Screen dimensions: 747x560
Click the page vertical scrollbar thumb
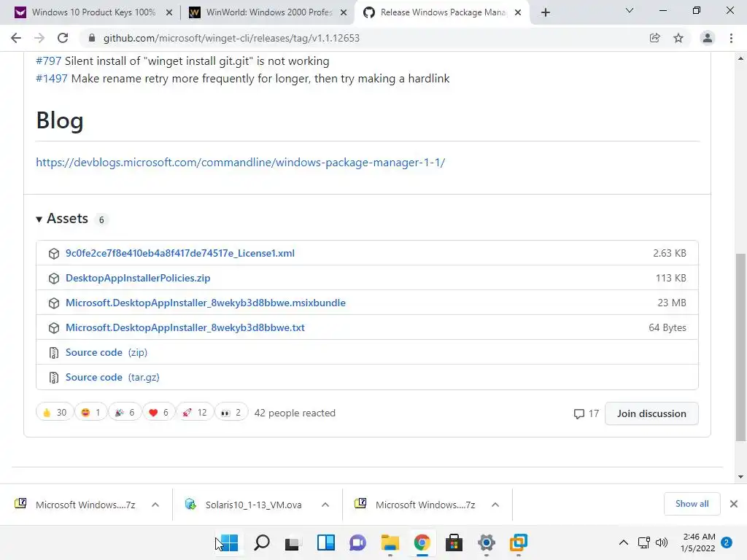click(x=740, y=348)
